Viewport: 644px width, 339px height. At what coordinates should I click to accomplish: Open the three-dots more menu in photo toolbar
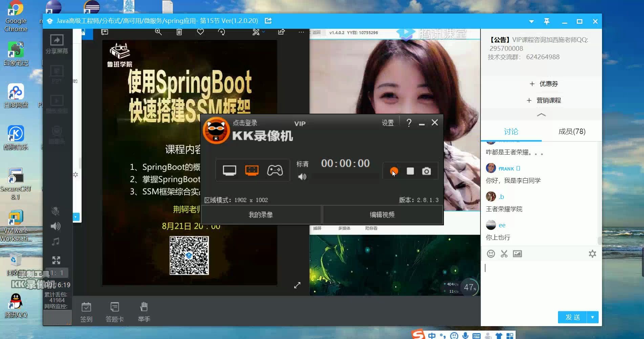[301, 32]
